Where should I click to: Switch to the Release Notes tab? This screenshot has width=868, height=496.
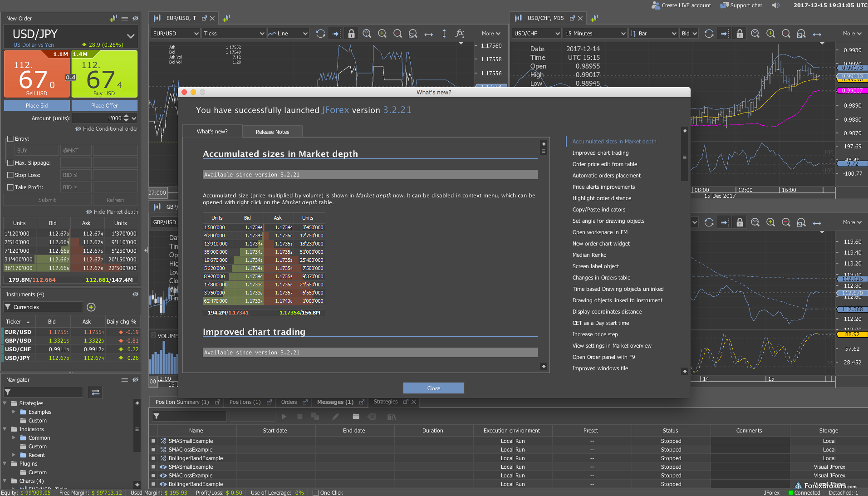click(x=272, y=132)
